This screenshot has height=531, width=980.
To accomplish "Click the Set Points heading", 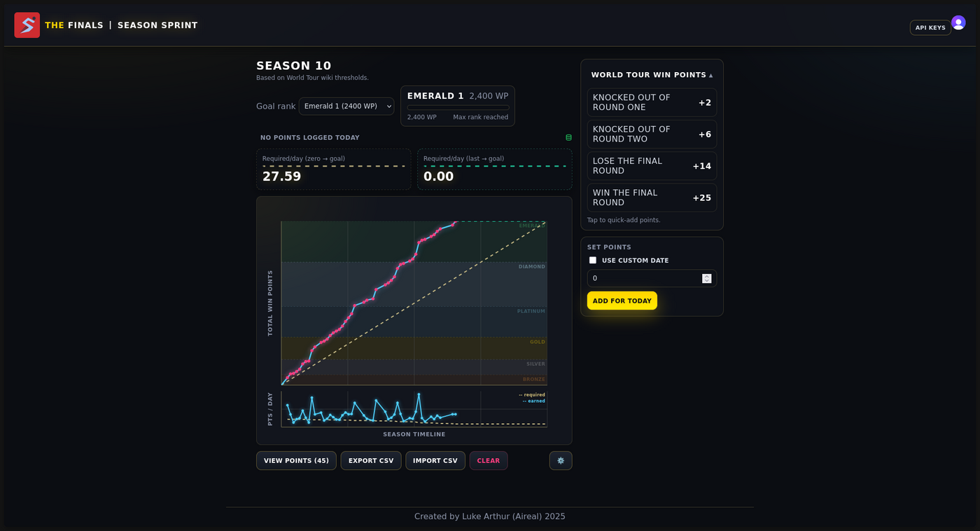I will (609, 247).
